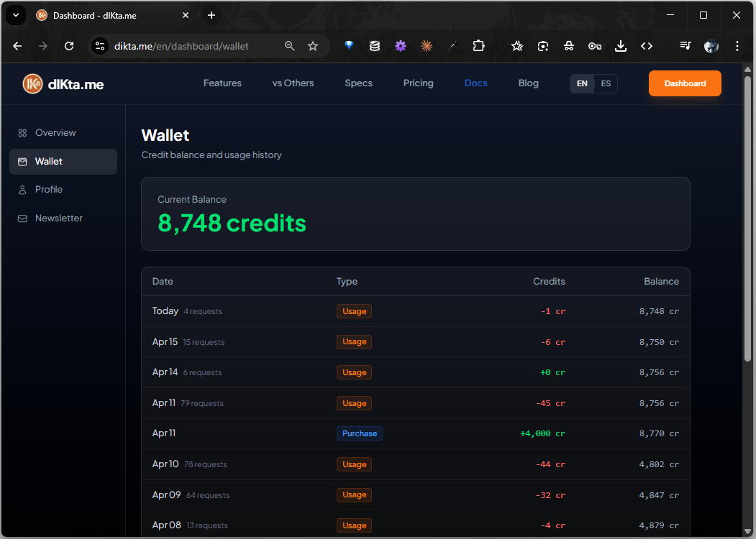
Task: Open the password manager key icon
Action: point(595,45)
